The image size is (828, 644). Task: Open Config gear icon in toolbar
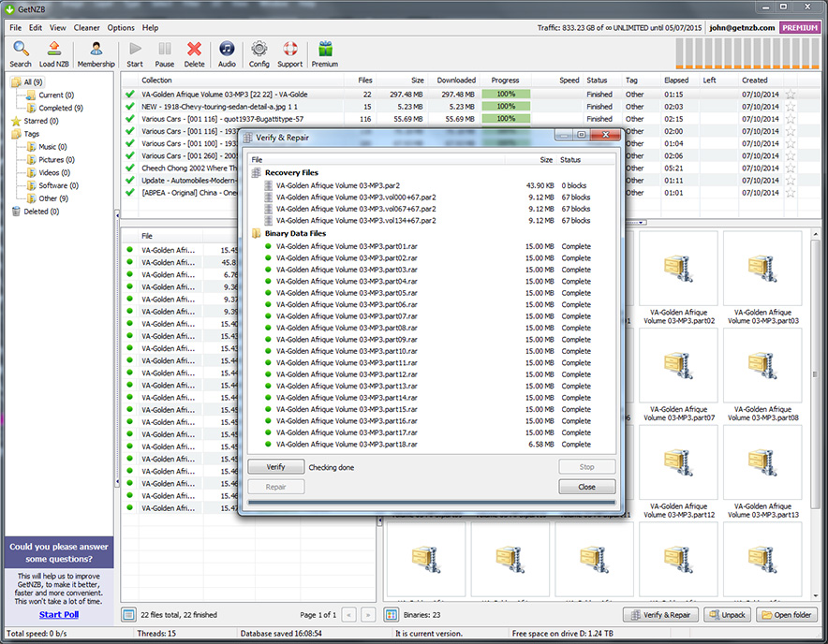point(259,54)
